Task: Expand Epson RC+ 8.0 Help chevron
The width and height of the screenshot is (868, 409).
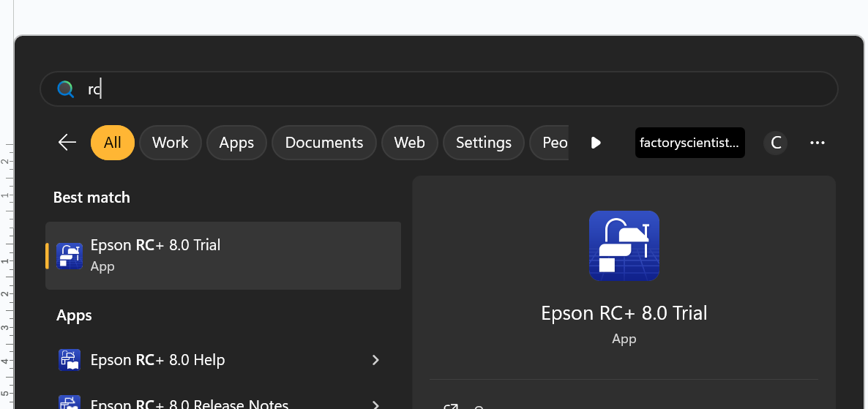Action: tap(375, 360)
